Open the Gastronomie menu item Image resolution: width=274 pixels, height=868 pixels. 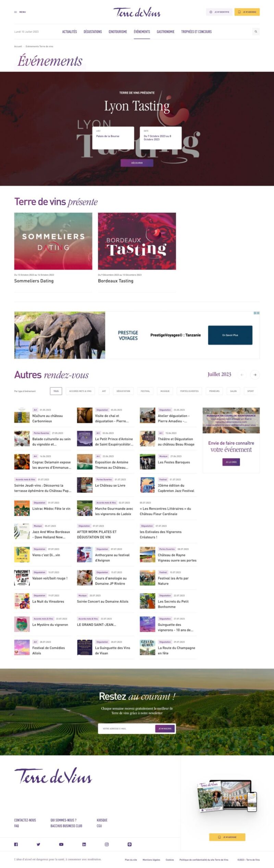[x=166, y=32]
